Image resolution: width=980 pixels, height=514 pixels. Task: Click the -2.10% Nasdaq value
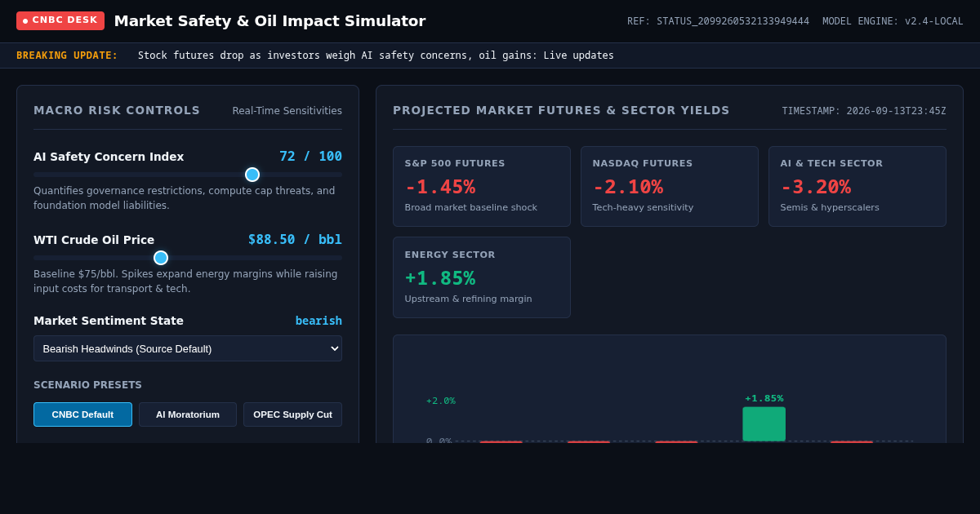628,187
